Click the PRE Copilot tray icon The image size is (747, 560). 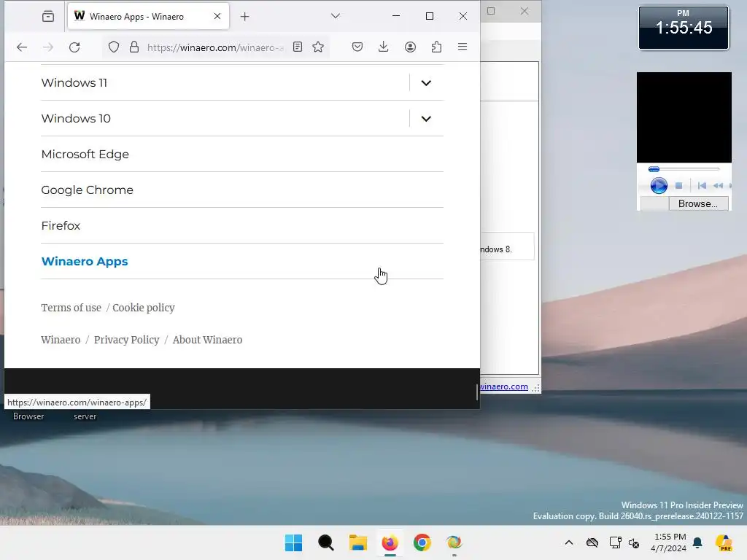tap(724, 542)
